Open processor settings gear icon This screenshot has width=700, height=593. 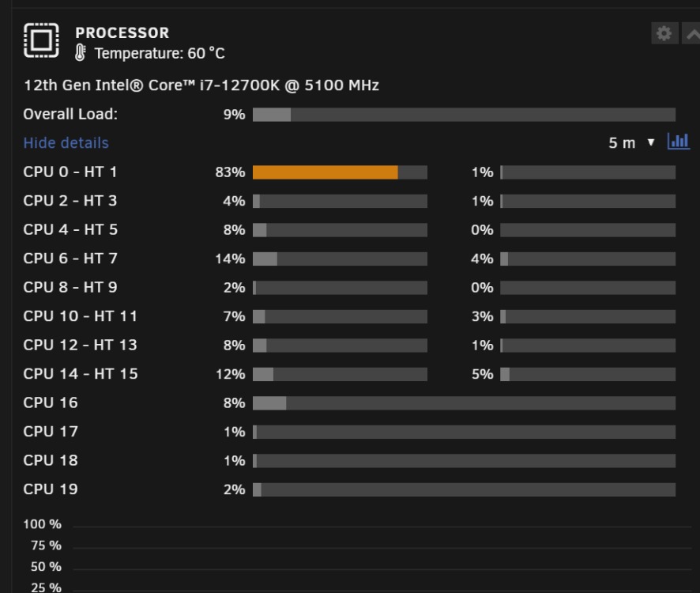tap(664, 33)
